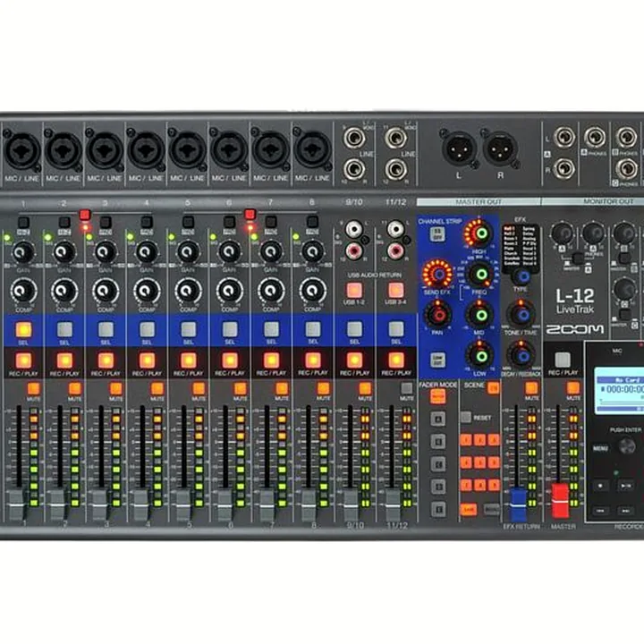Select fader mode D
This screenshot has height=644, width=644.
[x=438, y=487]
